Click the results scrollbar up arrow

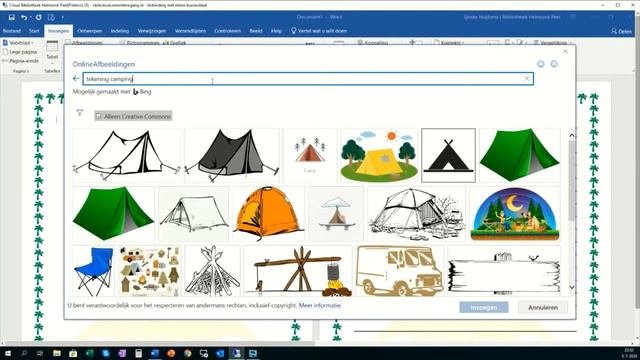click(571, 135)
